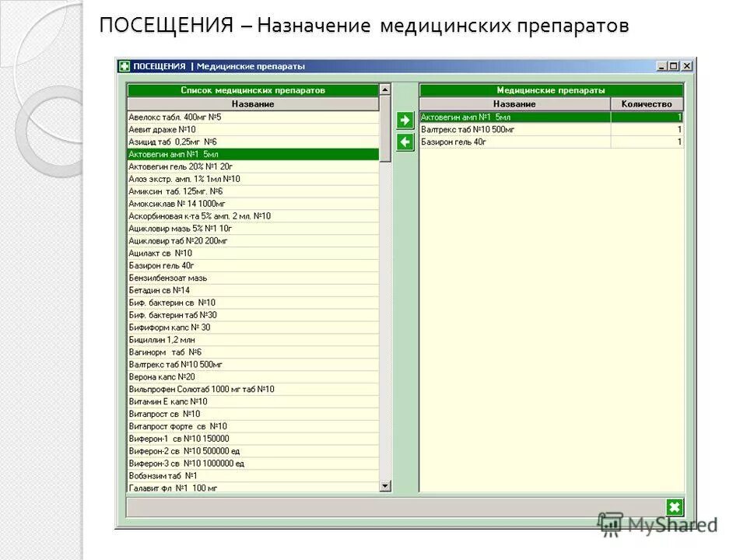Select Вильпрофен Солютаб 1000 мг таб №10

tap(253, 390)
